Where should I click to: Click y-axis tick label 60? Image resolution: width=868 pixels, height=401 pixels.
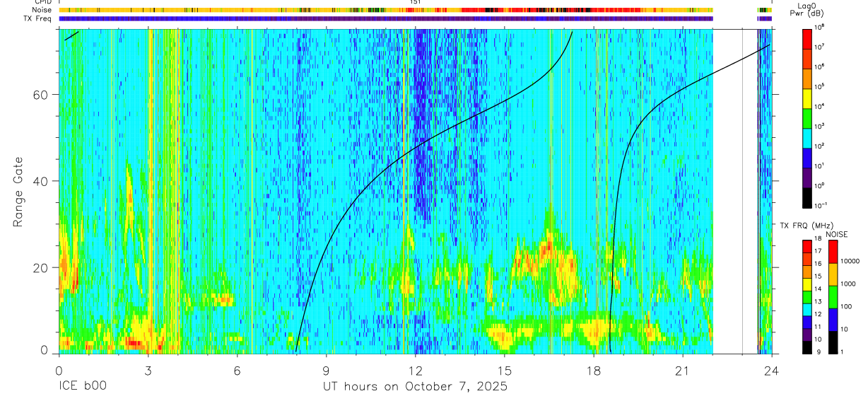[41, 95]
